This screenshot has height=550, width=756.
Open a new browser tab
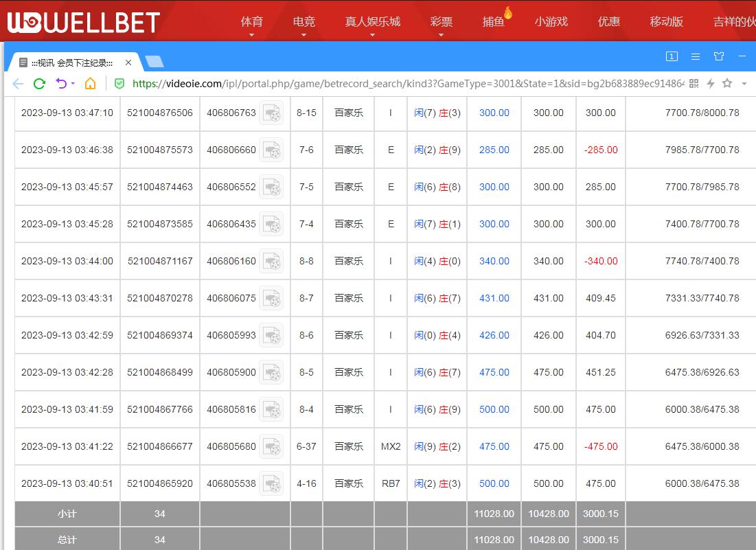154,62
